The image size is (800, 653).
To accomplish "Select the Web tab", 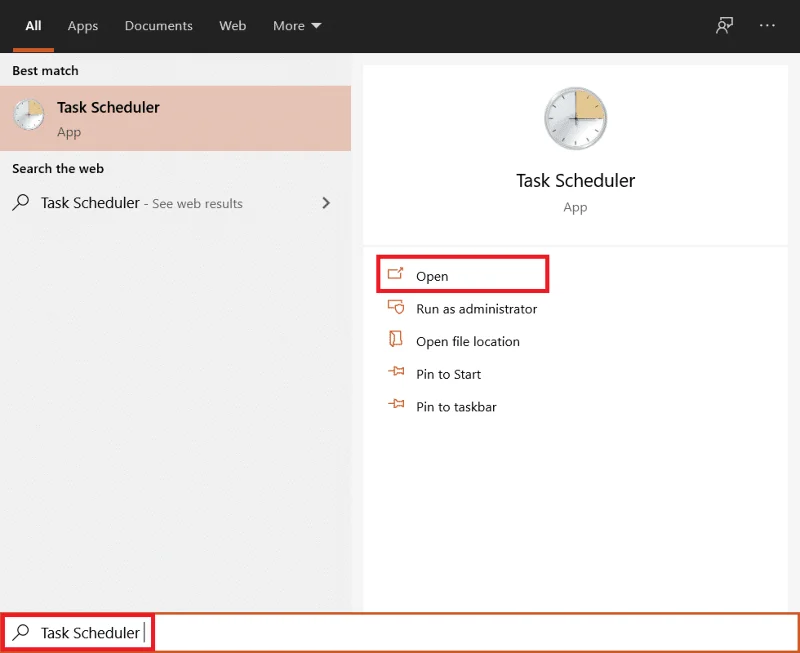I will coord(233,26).
